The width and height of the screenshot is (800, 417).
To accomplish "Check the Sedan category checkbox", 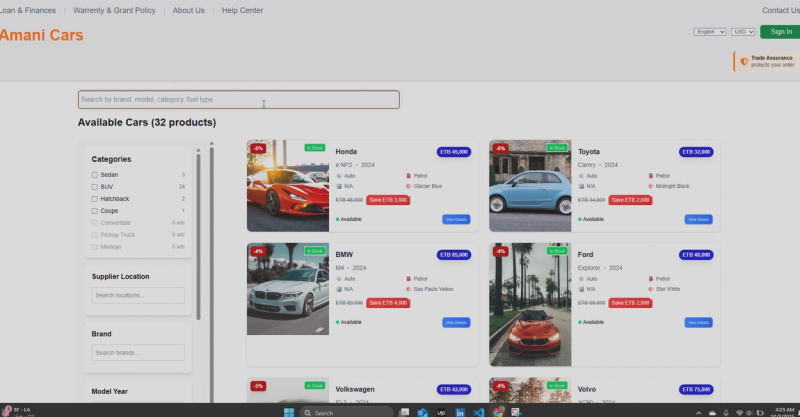I will pyautogui.click(x=95, y=174).
